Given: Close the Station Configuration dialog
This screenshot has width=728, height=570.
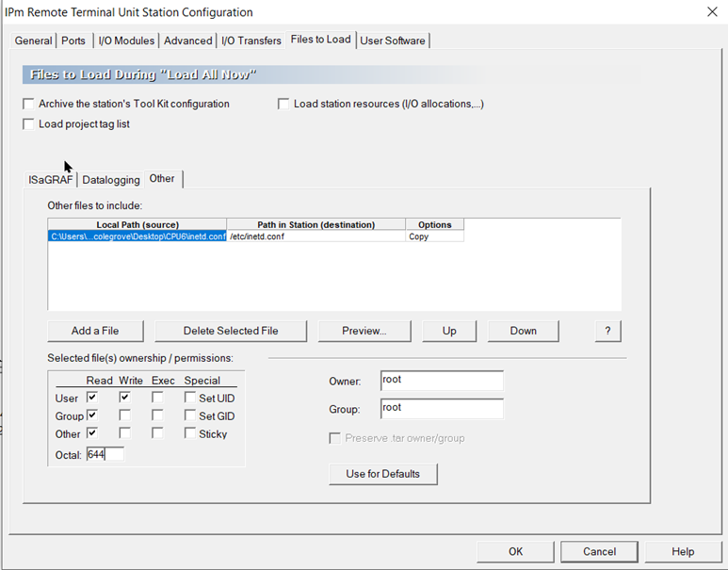Looking at the screenshot, I should coord(711,12).
